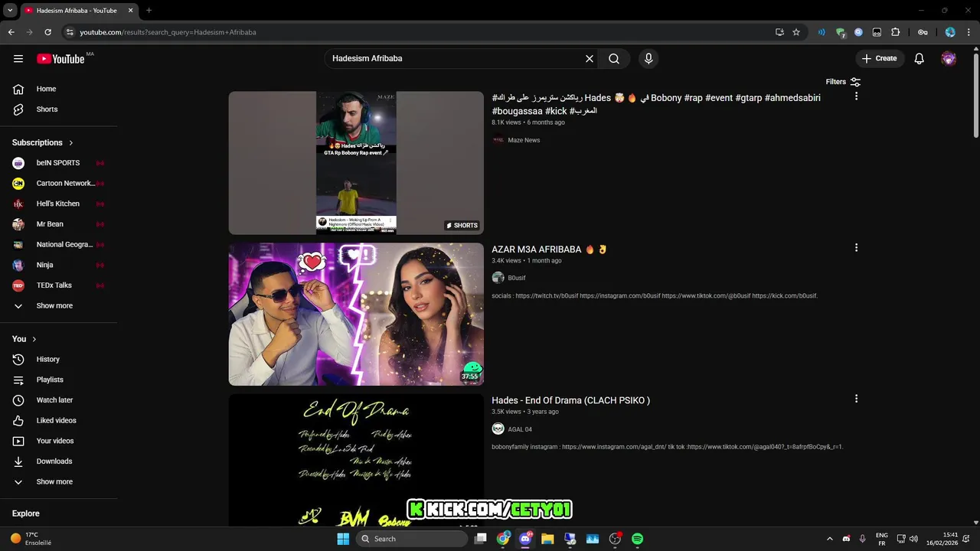Expand the Subscriptions section chevron
Viewport: 980px width, 551px height.
[x=71, y=143]
